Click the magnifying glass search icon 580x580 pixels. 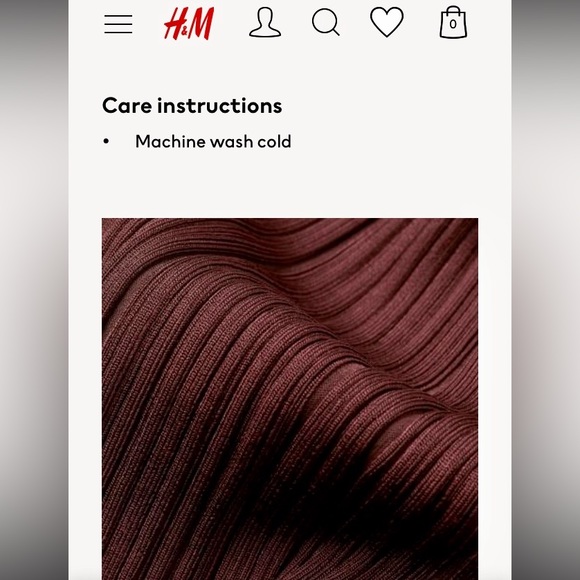tap(326, 23)
